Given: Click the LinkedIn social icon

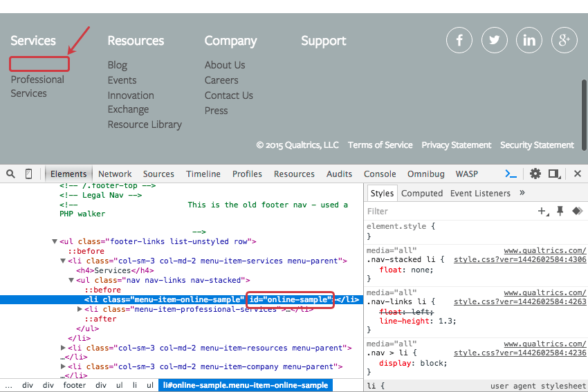Looking at the screenshot, I should [529, 40].
